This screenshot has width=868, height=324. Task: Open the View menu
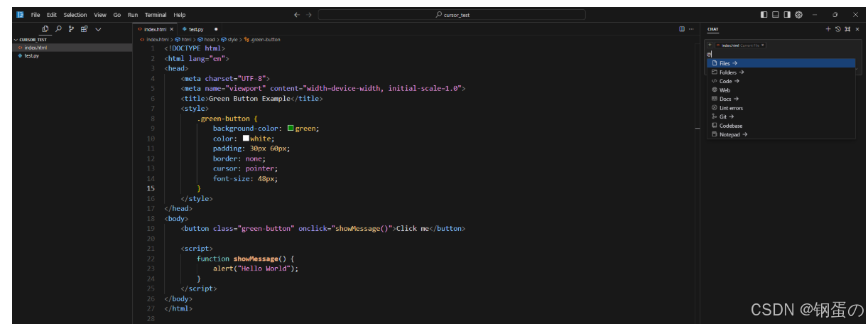coord(100,15)
